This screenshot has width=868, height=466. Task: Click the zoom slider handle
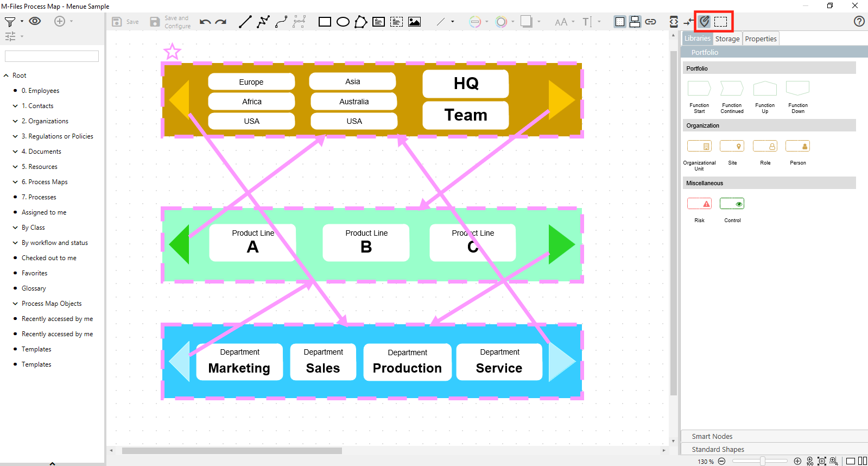pos(762,461)
